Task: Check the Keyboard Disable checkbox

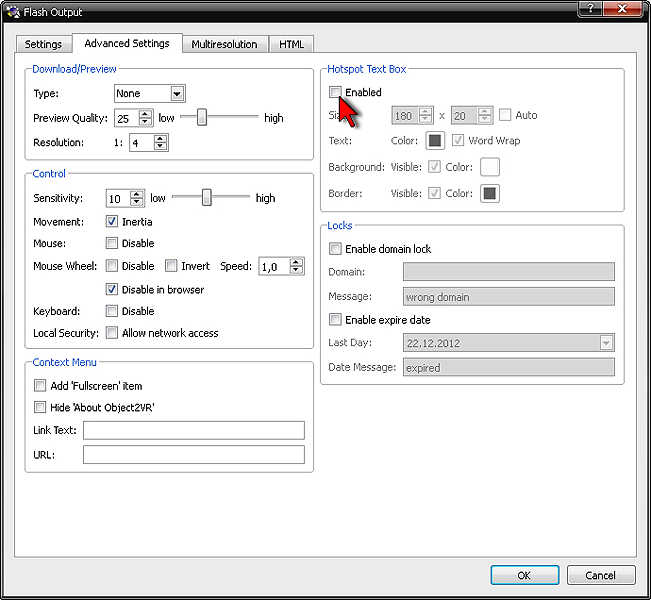Action: (x=112, y=311)
